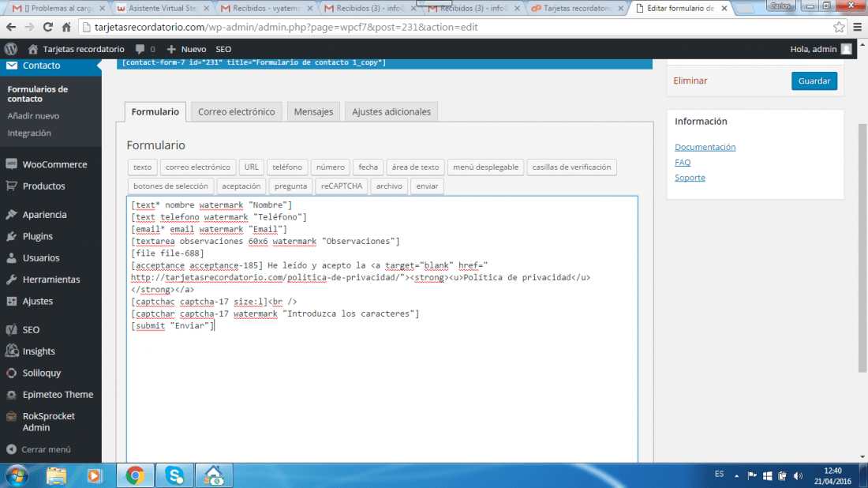Click the browser back arrow
Viewport: 868px width, 488px height.
pyautogui.click(x=11, y=27)
